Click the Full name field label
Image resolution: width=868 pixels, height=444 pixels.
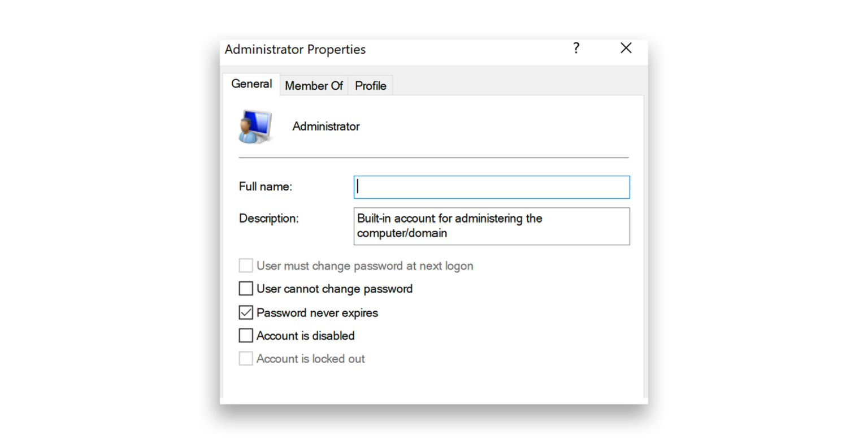[264, 186]
